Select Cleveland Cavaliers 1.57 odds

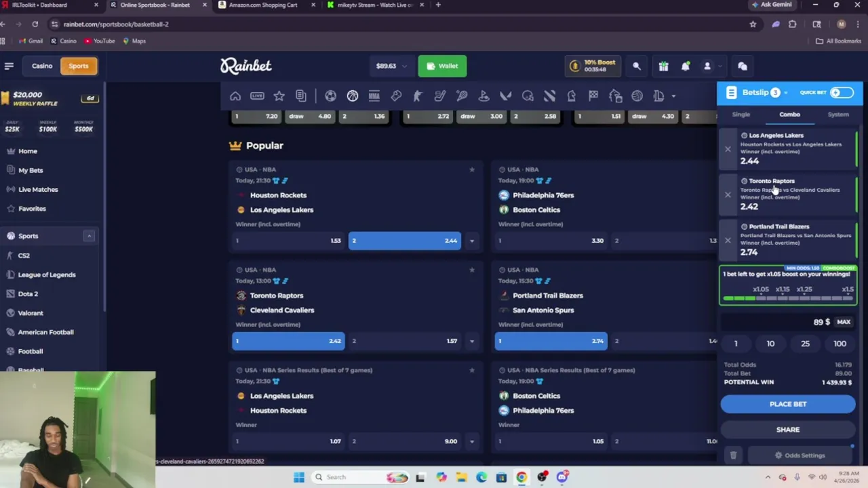point(405,341)
